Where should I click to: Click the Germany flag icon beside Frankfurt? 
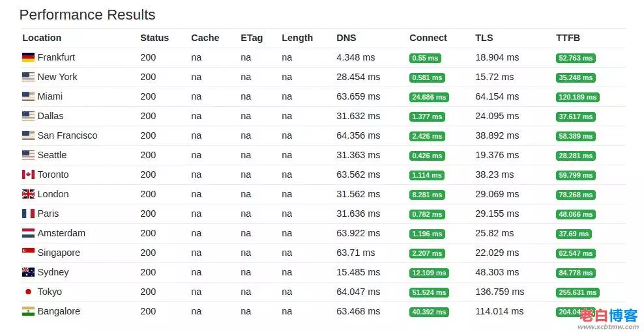(28, 57)
